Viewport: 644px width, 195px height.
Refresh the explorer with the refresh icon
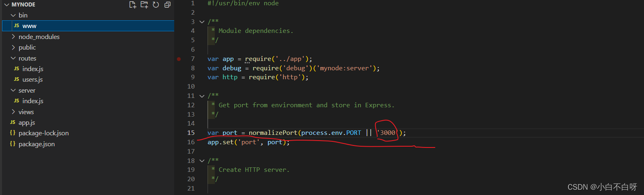pyautogui.click(x=156, y=4)
